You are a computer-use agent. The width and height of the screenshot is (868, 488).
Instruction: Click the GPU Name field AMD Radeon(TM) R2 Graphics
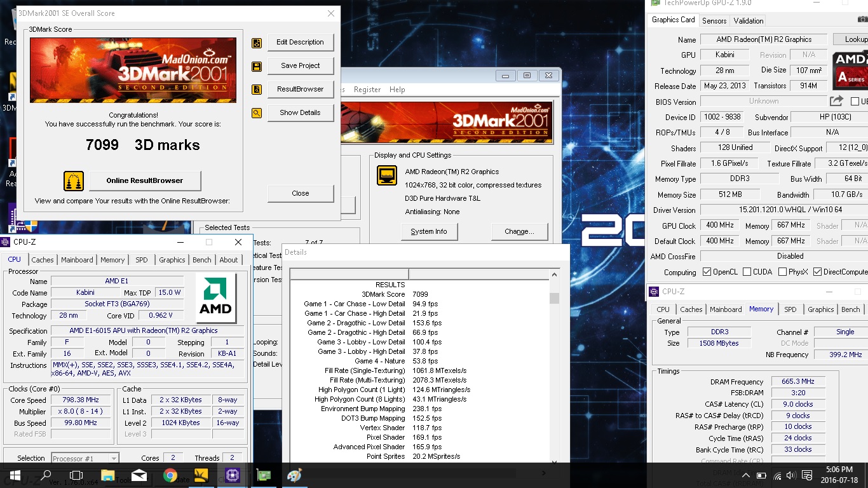[763, 39]
